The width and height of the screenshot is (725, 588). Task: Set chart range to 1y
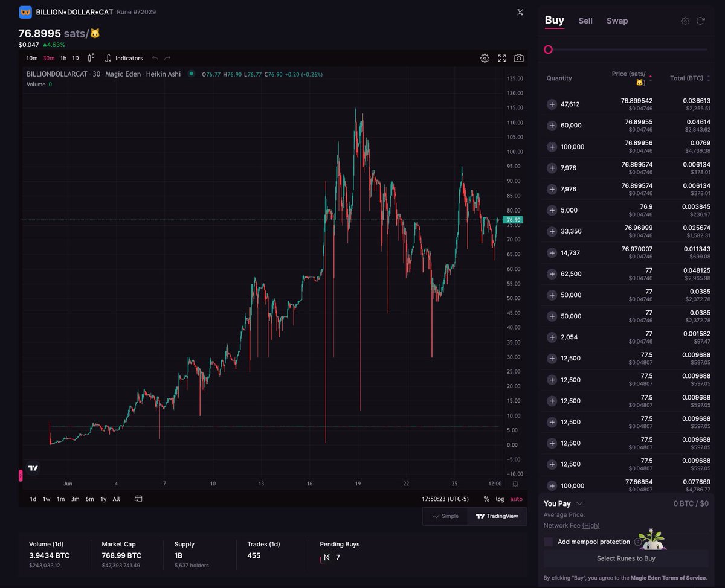point(103,499)
